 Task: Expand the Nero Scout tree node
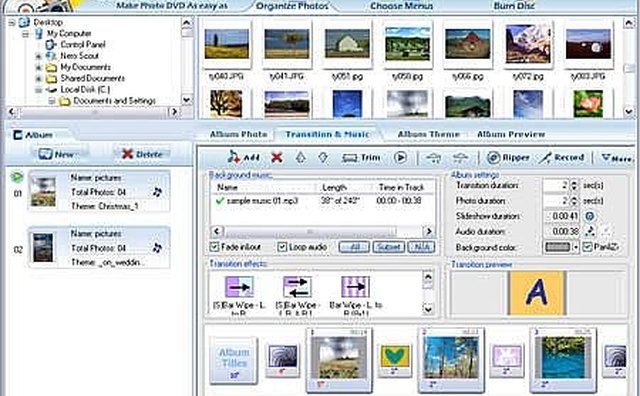(39, 56)
